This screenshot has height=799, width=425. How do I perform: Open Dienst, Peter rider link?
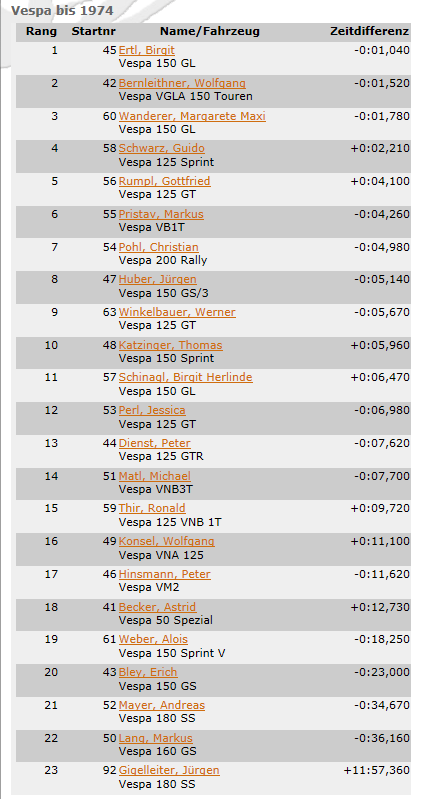coord(155,443)
